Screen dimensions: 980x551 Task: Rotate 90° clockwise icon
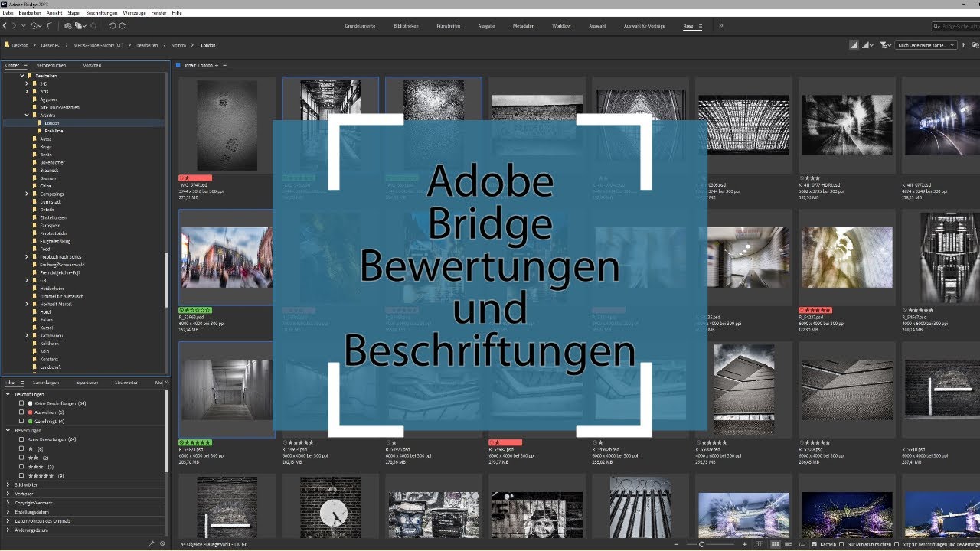[122, 25]
